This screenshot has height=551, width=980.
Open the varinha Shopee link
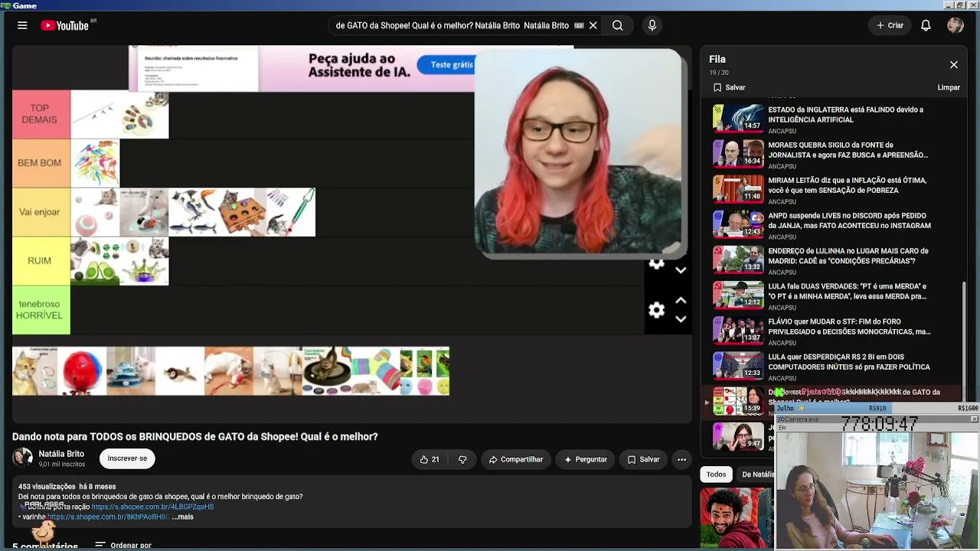(x=108, y=517)
